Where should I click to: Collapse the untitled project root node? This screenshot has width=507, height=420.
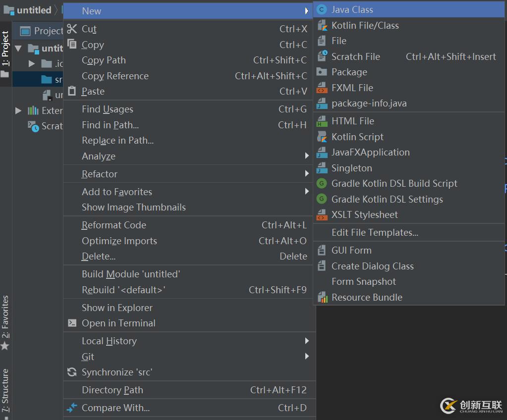click(x=18, y=49)
